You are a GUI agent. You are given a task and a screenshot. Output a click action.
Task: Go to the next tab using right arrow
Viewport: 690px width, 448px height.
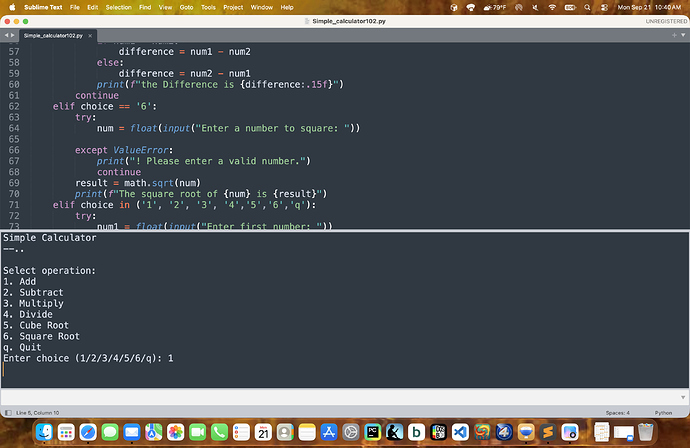(12, 35)
